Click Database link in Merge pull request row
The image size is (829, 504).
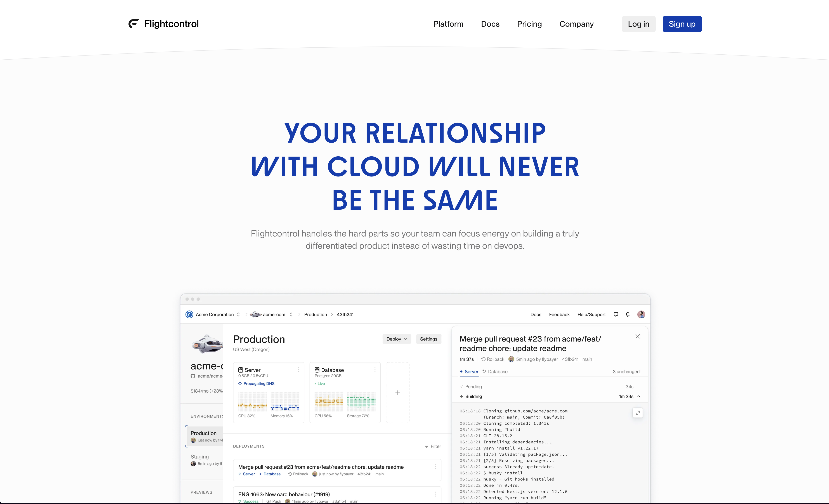pyautogui.click(x=269, y=474)
